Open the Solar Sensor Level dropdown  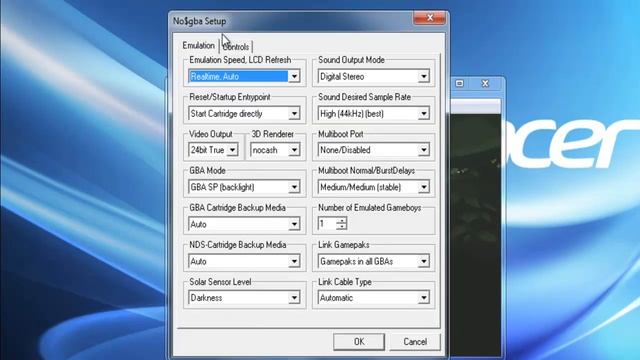coord(294,298)
